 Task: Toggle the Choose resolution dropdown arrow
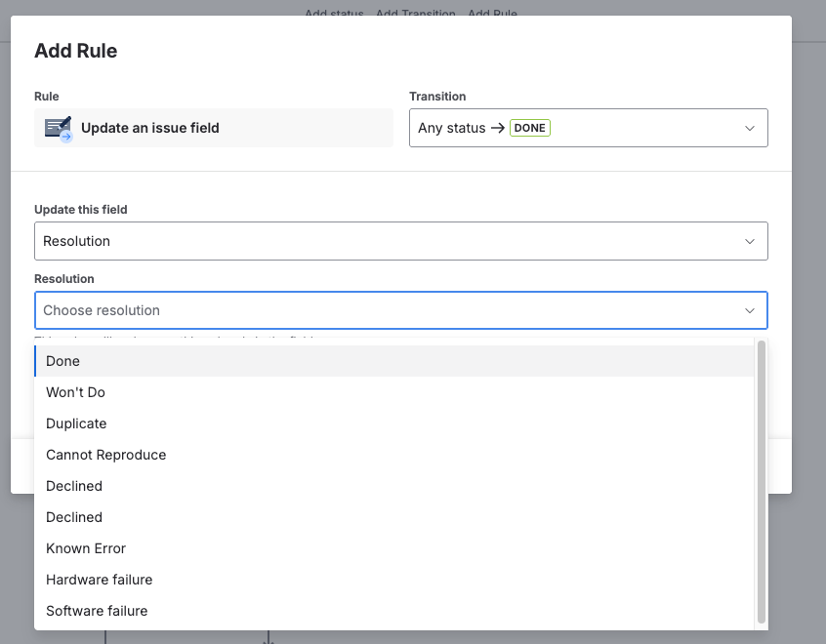click(750, 310)
